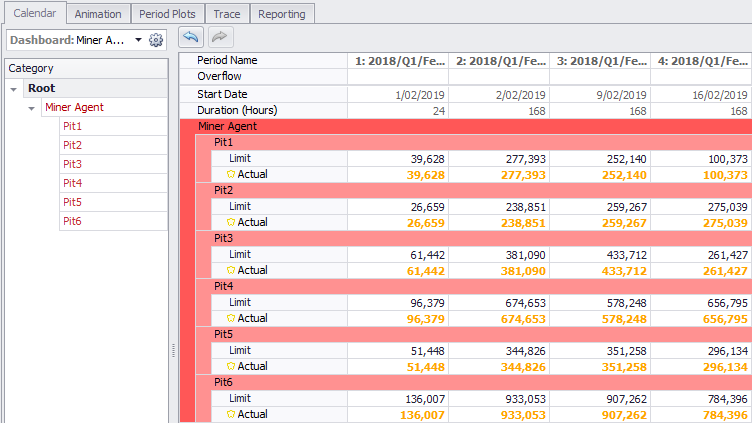
Task: Click the undo arrow button
Action: (x=190, y=37)
